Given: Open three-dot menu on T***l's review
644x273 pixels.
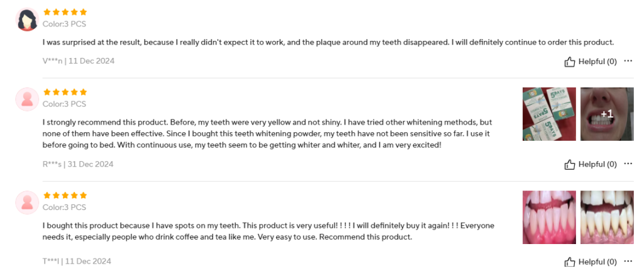Looking at the screenshot, I should (628, 262).
